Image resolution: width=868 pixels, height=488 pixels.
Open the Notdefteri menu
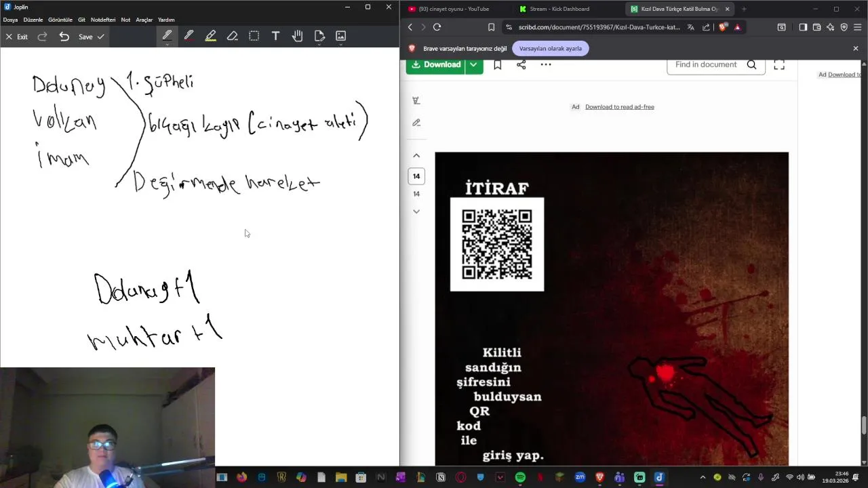coord(103,20)
